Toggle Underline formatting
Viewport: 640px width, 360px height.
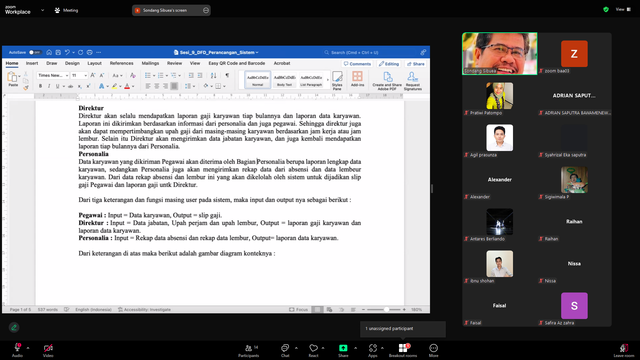[58, 86]
